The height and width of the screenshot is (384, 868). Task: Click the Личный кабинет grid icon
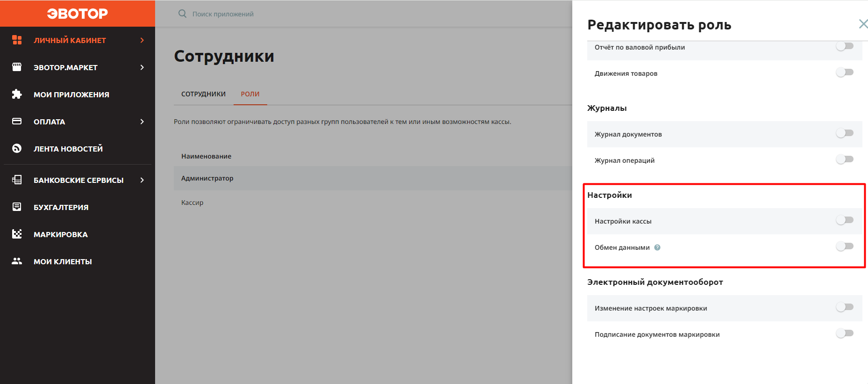(x=17, y=40)
